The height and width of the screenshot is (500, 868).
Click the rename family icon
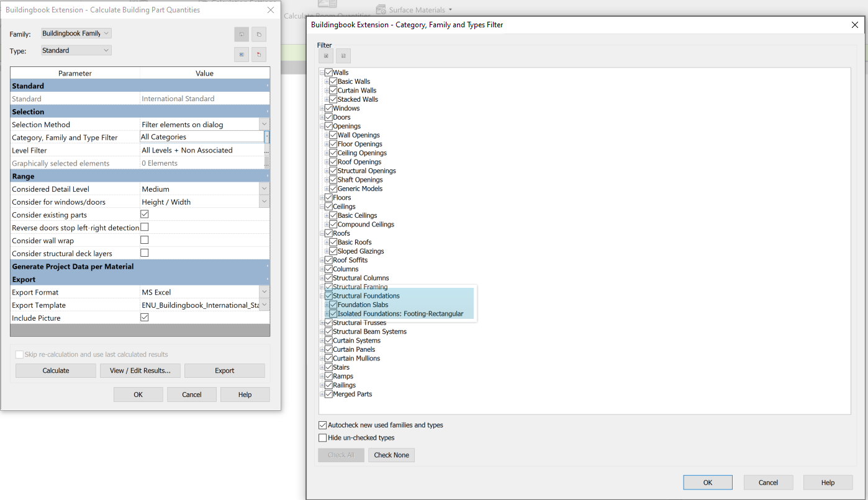[241, 54]
